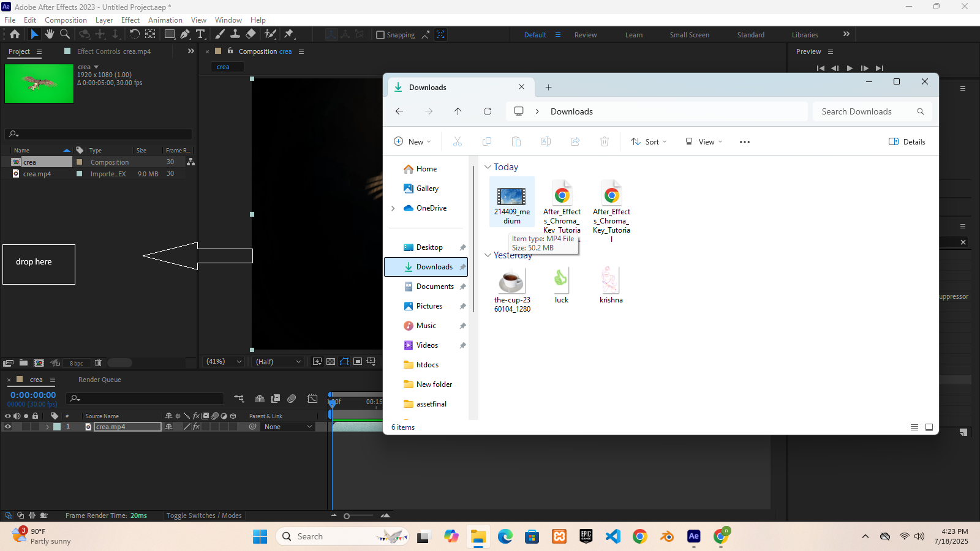Click the Fast Previews icon in viewer footer
Viewport: 980px width, 551px height.
click(x=317, y=362)
